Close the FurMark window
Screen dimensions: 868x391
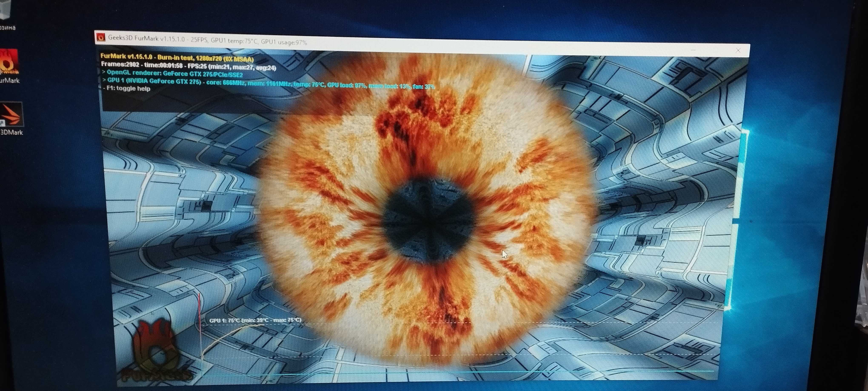click(x=738, y=50)
